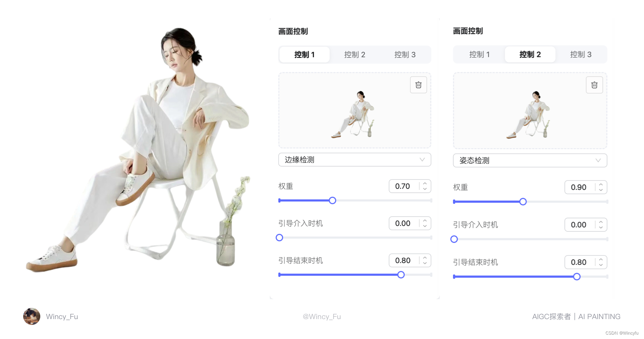Delete the reference image in the 边缘检测 panel
Screen dimensions: 644x339
pos(418,85)
